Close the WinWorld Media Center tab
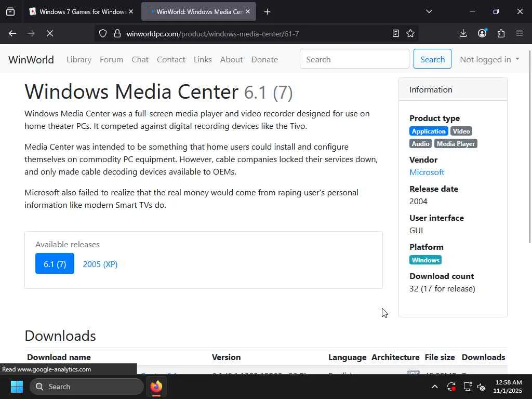 coord(248,11)
